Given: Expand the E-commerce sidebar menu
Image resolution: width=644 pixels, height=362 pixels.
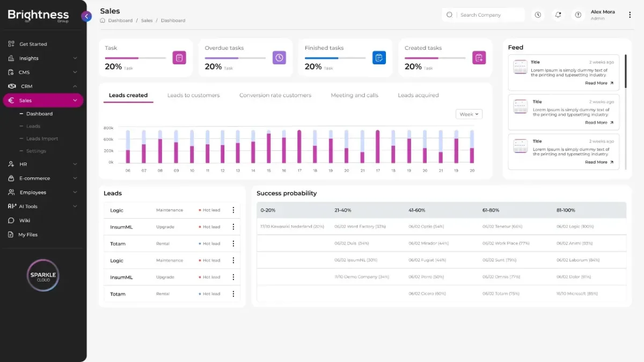Looking at the screenshot, I should (43, 178).
